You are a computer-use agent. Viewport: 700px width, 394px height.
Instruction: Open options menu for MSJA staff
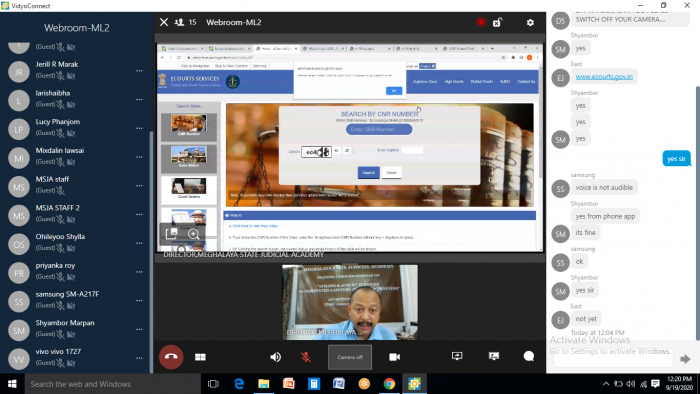[x=139, y=186]
